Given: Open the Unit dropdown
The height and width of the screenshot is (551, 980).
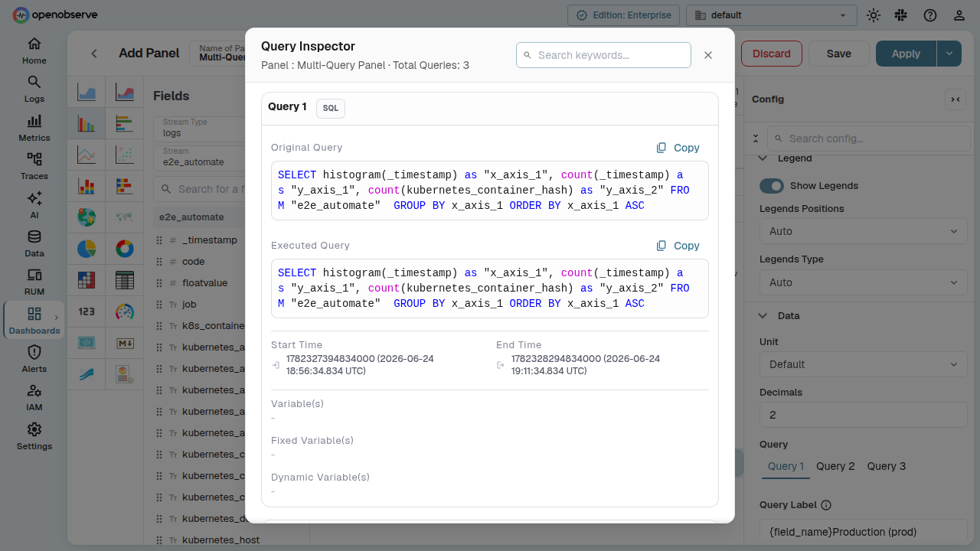Looking at the screenshot, I should pos(864,364).
